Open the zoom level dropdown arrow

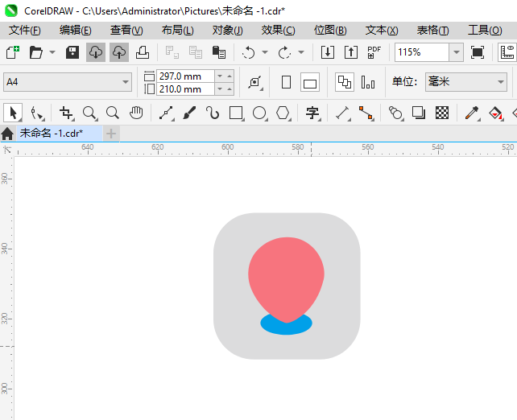457,52
